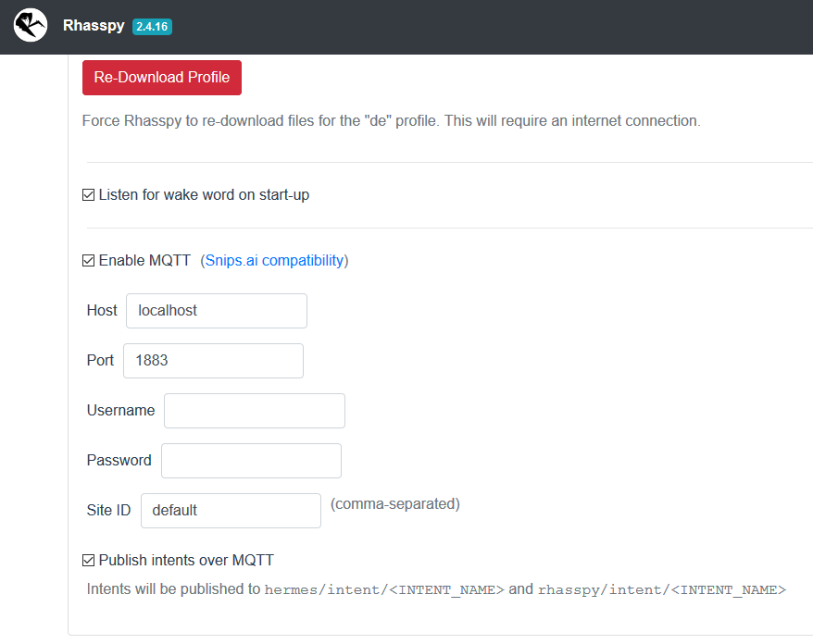Click the Port text label
Image resolution: width=813 pixels, height=644 pixels.
[100, 361]
